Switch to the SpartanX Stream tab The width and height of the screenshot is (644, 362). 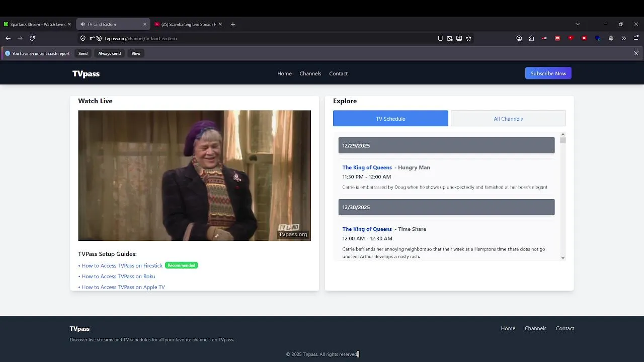38,24
